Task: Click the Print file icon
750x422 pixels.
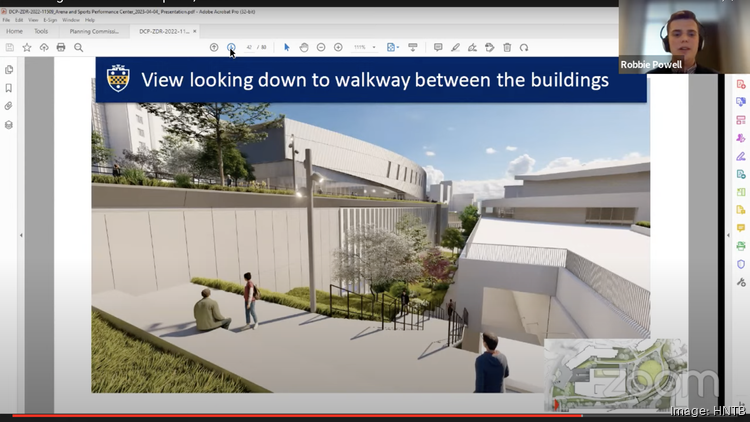Action: click(x=61, y=47)
